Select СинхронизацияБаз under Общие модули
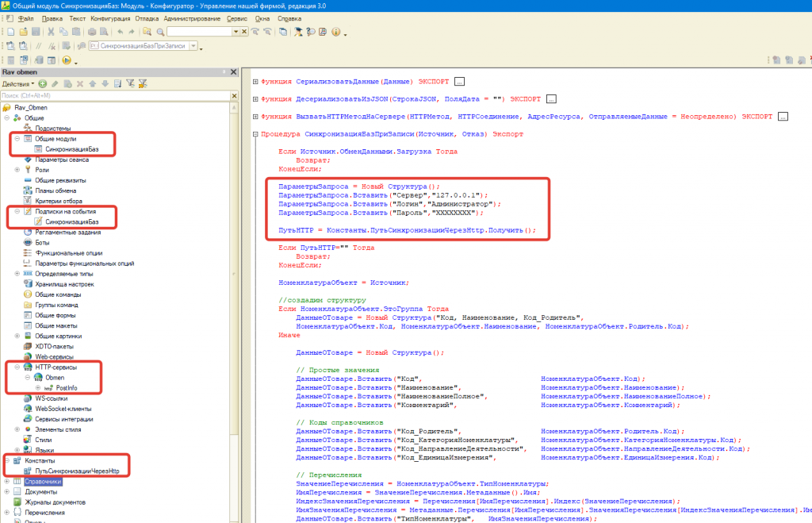The height and width of the screenshot is (523, 812). click(71, 149)
